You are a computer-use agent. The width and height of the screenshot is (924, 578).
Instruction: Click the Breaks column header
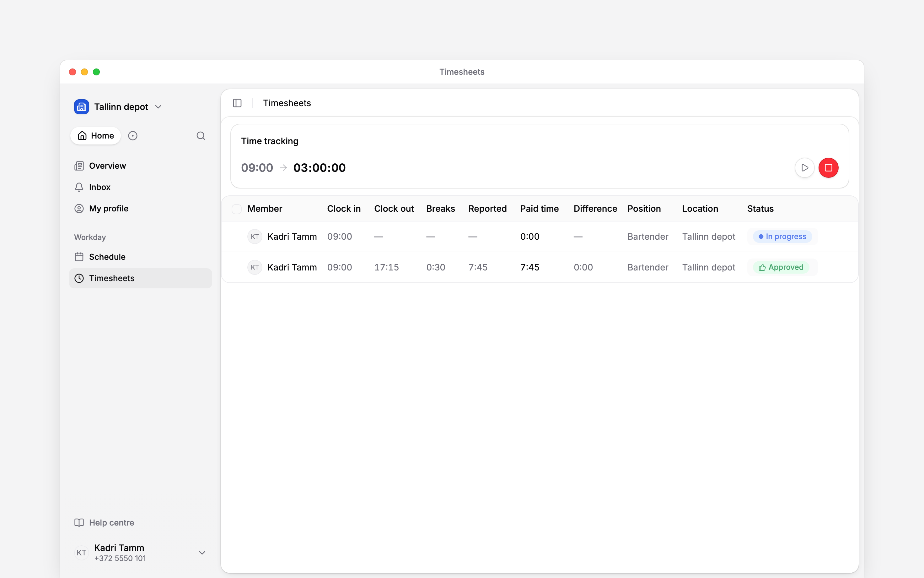tap(441, 209)
